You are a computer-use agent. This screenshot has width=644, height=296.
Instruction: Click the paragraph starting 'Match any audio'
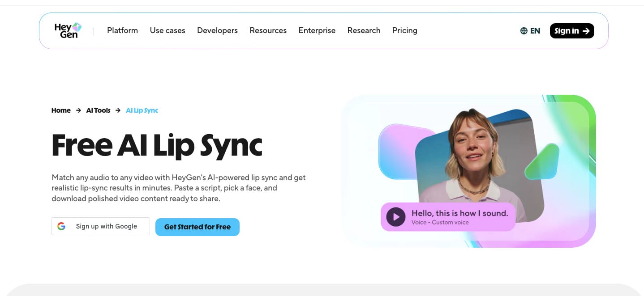pyautogui.click(x=179, y=188)
